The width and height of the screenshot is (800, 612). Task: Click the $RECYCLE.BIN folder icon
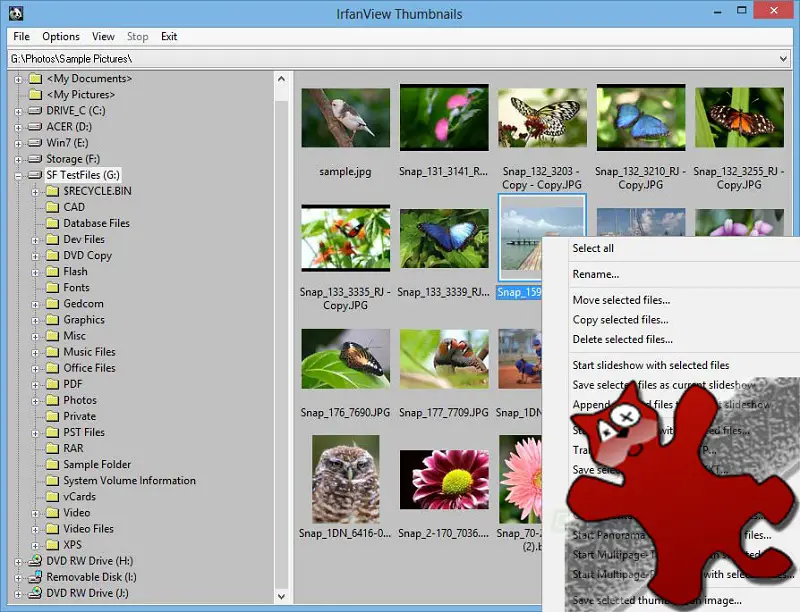click(x=52, y=191)
